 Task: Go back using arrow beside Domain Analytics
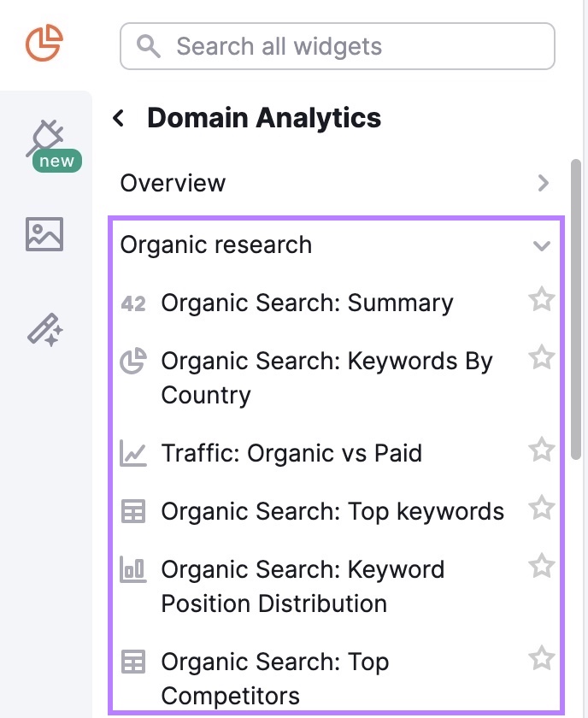119,118
